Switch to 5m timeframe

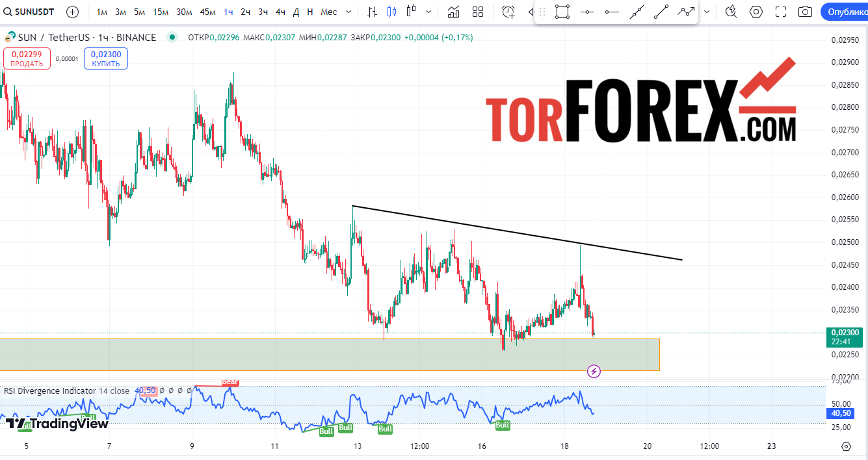point(140,12)
